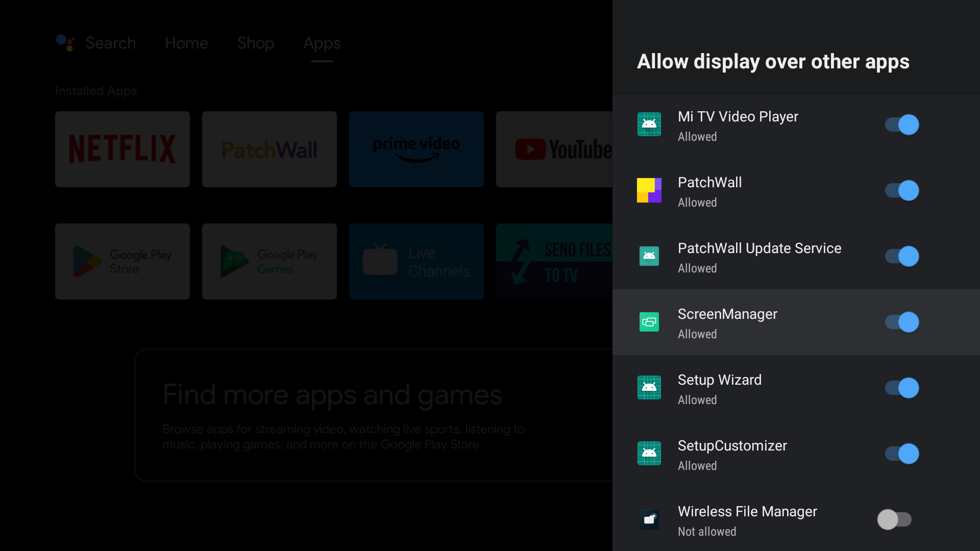Disable PatchWall display over apps toggle
Image resolution: width=980 pixels, height=551 pixels.
point(902,190)
